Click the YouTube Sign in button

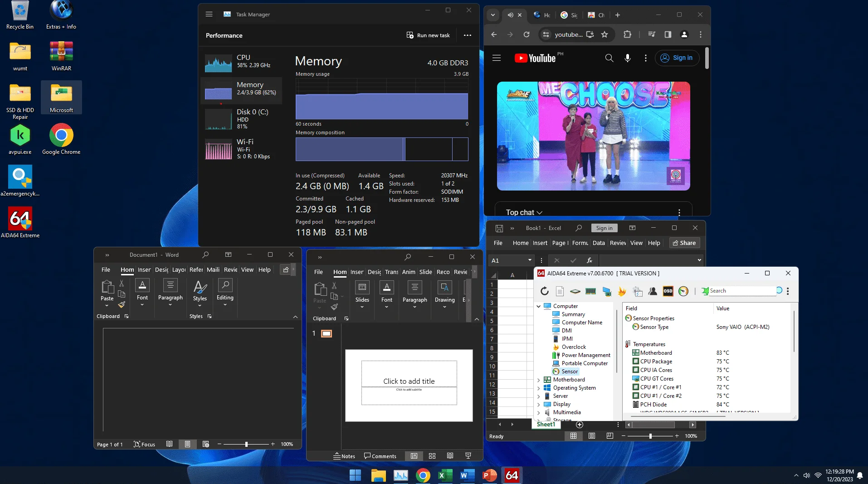(x=677, y=58)
